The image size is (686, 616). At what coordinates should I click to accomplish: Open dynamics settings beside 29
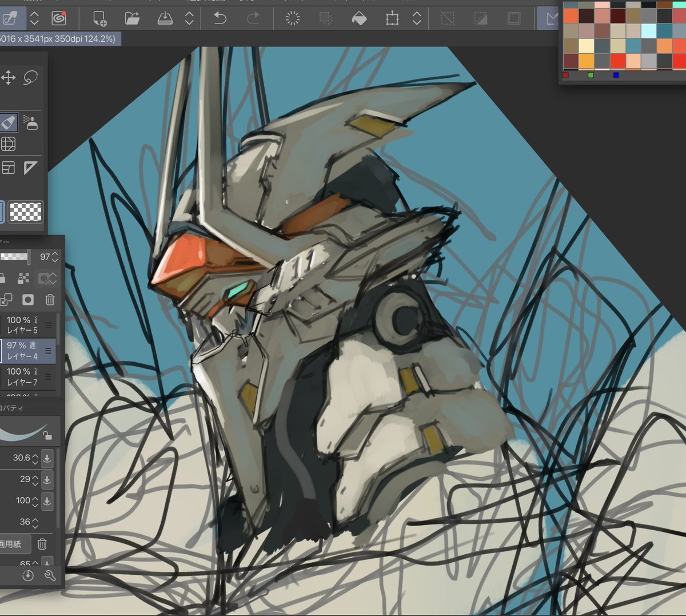coord(47,479)
